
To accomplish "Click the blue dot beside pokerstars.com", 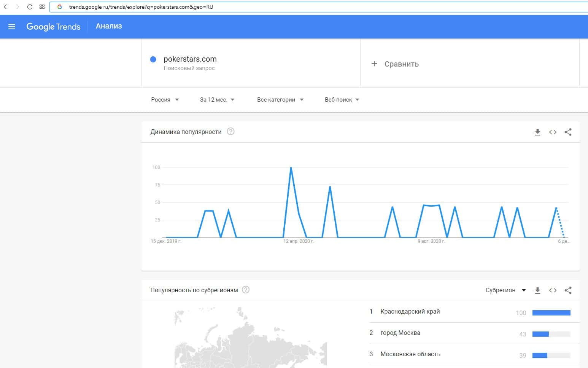I will [153, 59].
